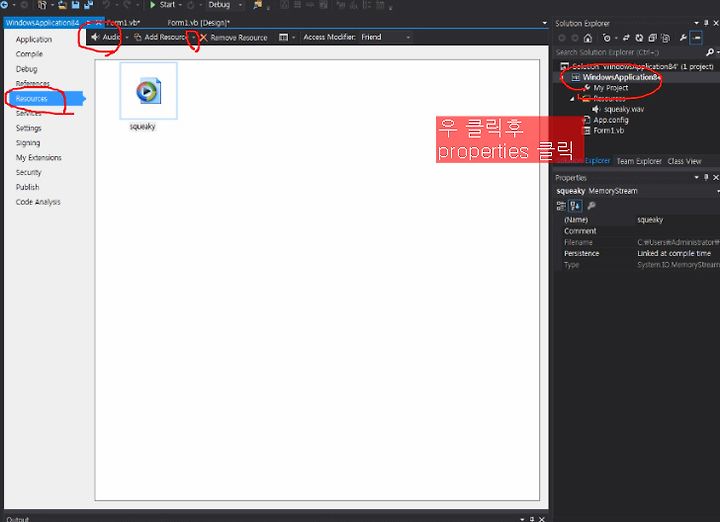Select the Services page
Viewport: 720px width, 522px height.
tap(28, 113)
